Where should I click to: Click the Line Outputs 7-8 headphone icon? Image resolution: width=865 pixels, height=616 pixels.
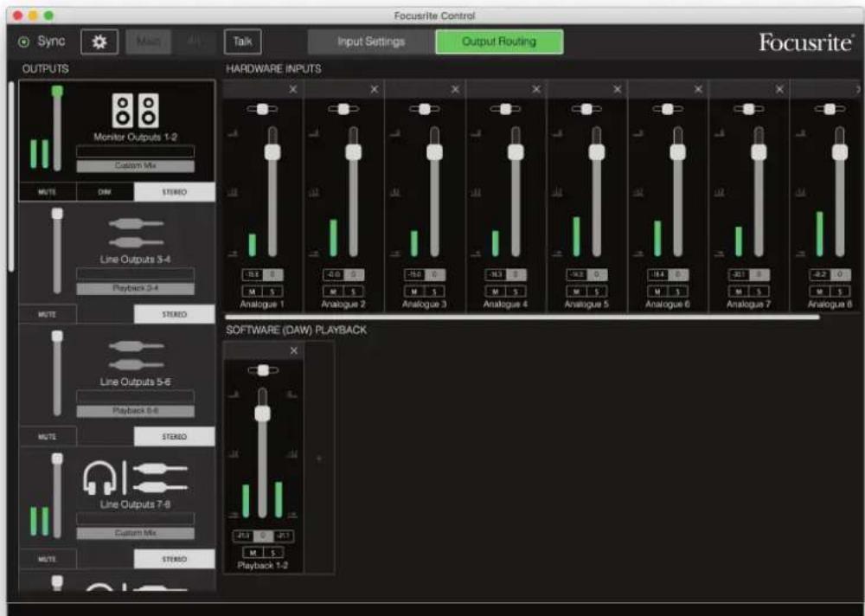[x=99, y=478]
